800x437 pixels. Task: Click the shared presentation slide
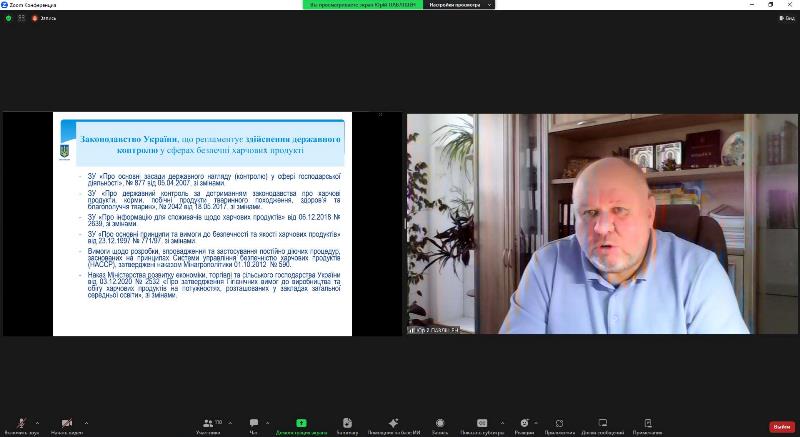click(x=203, y=224)
